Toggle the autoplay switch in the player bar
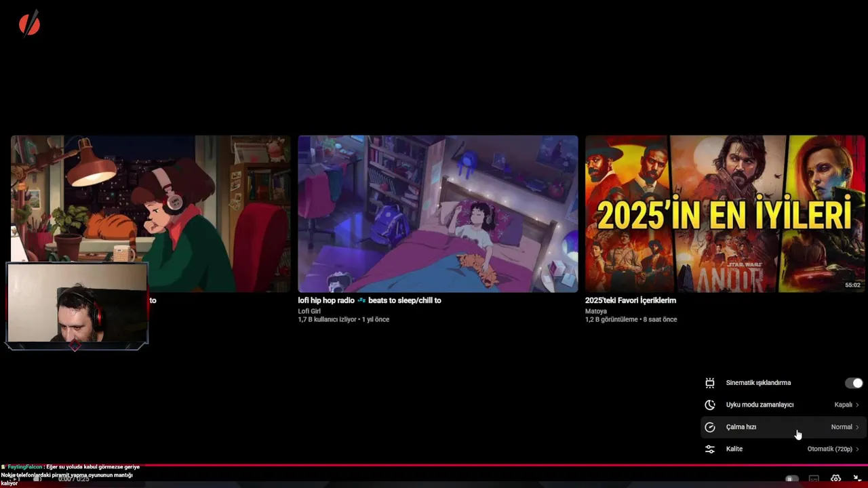The width and height of the screenshot is (868, 488). tap(791, 479)
